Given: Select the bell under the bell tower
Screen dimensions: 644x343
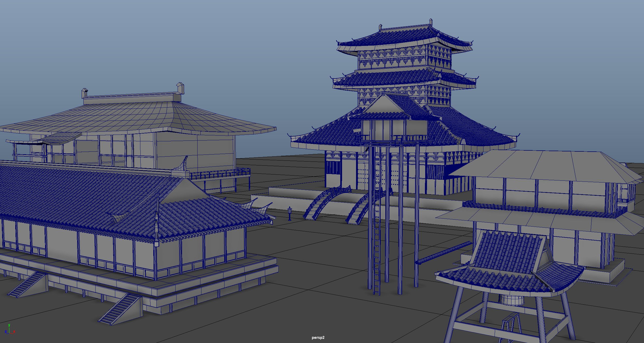Looking at the screenshot, I should [x=512, y=300].
